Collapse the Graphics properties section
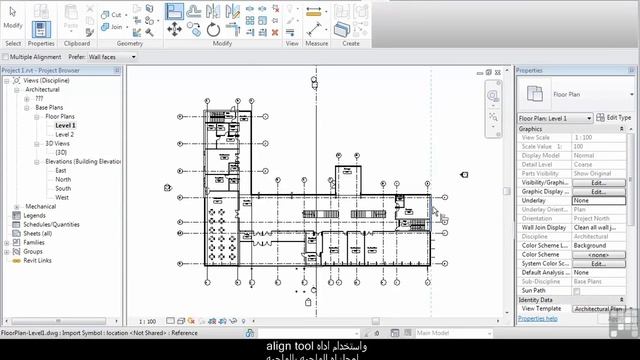The width and height of the screenshot is (640, 360). tap(622, 129)
